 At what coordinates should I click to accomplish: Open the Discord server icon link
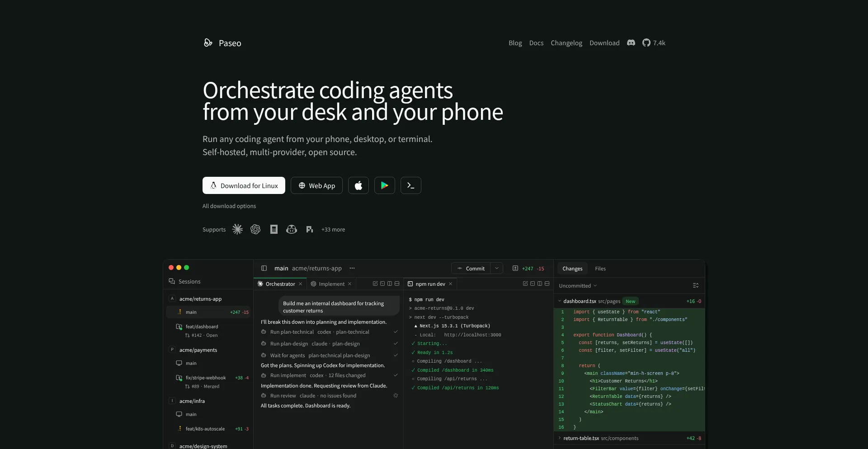point(631,43)
